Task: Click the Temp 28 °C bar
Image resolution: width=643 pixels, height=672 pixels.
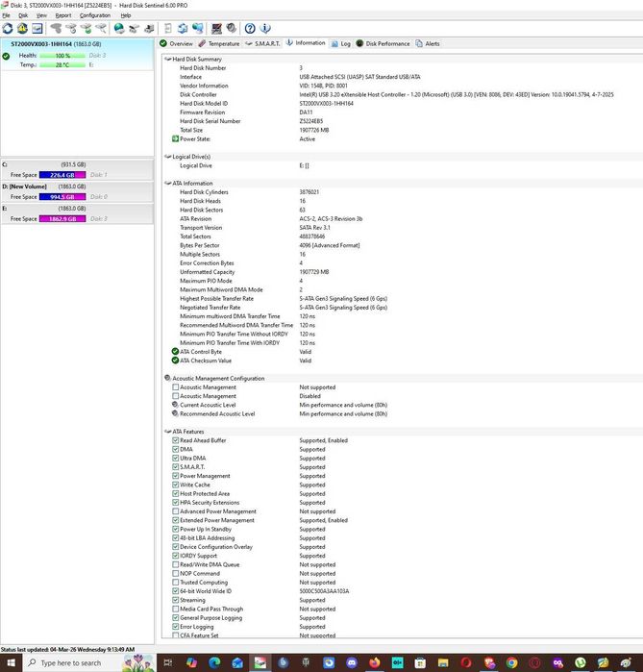Action: tap(62, 64)
